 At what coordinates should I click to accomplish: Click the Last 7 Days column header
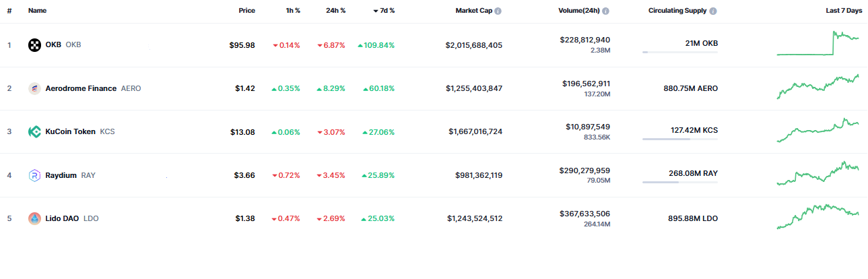844,11
